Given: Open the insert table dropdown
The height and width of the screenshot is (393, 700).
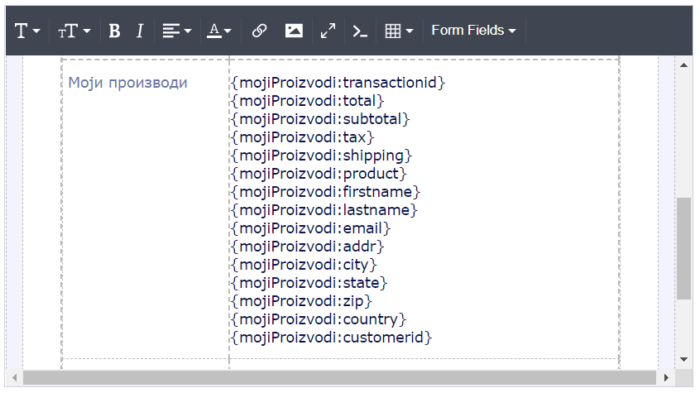Looking at the screenshot, I should coord(399,31).
